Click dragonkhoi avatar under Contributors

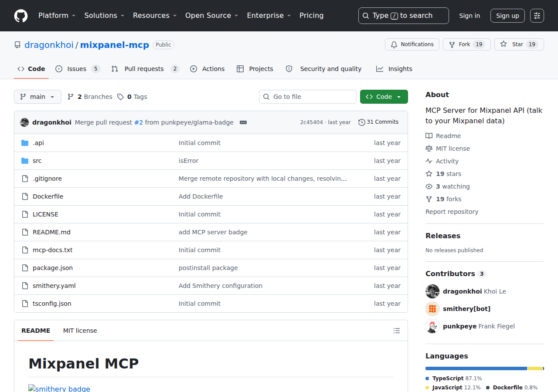432,291
